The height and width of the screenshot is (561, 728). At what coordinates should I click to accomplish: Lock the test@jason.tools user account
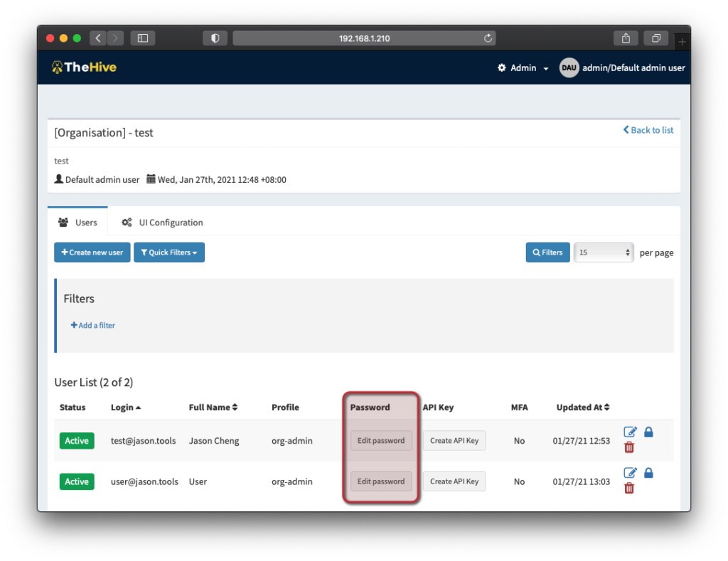click(x=648, y=432)
